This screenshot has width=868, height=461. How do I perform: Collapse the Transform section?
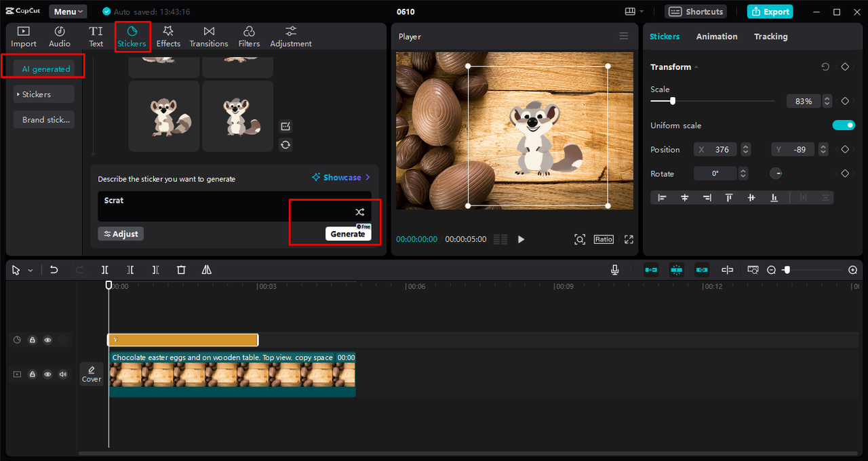click(x=696, y=67)
